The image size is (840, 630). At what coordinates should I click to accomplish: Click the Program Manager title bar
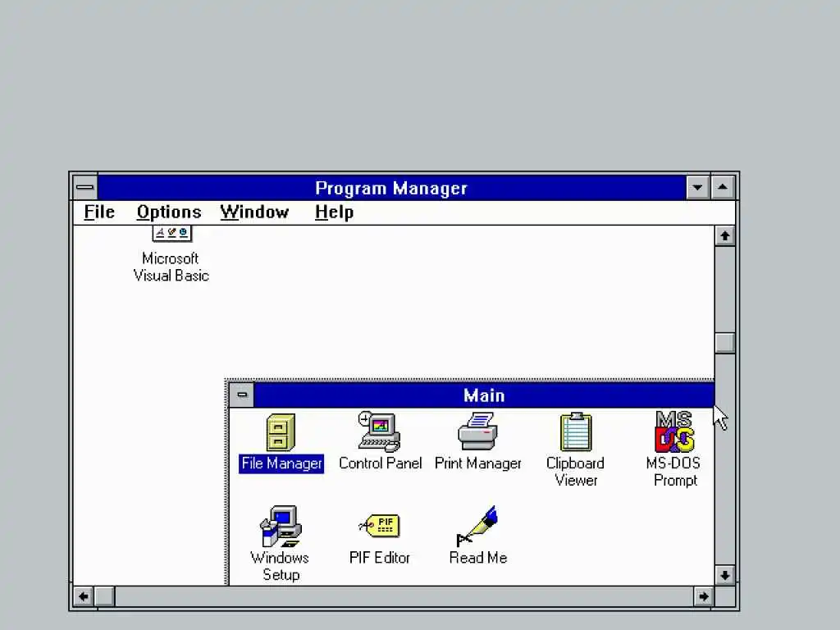tap(391, 188)
